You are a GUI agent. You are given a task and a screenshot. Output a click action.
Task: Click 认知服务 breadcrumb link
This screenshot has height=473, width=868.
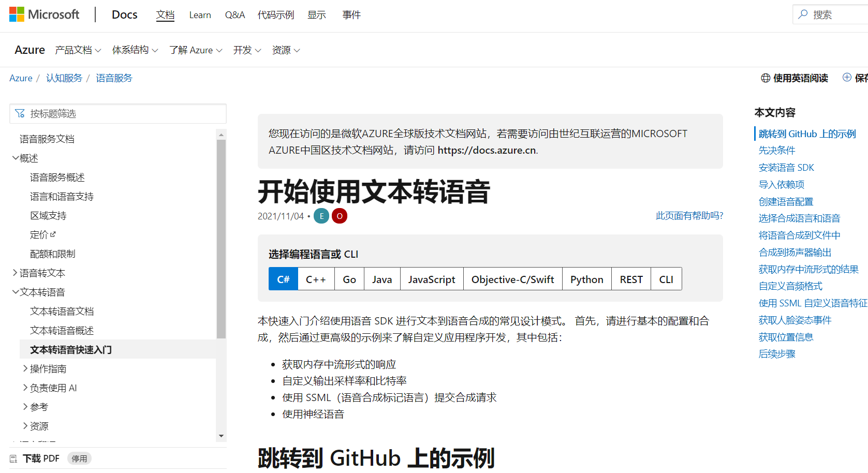[x=64, y=78]
